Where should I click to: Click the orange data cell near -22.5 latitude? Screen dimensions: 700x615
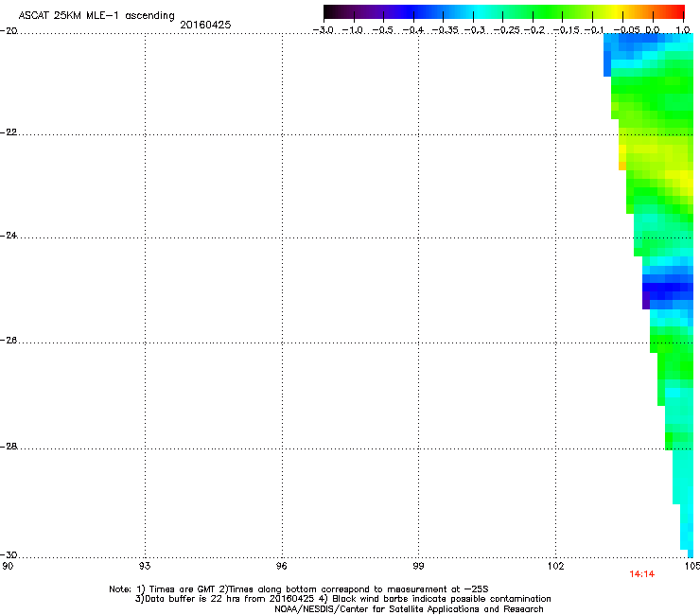[622, 167]
